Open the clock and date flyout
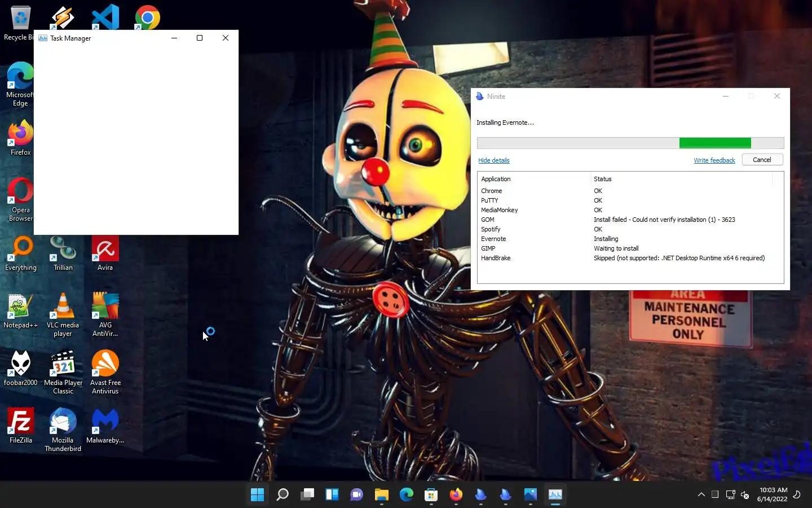The image size is (812, 508). (x=772, y=494)
